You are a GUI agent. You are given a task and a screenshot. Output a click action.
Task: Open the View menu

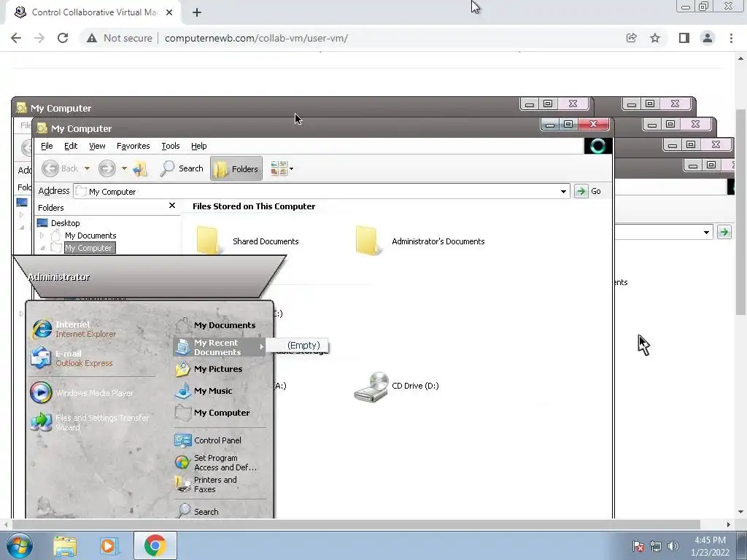(x=97, y=146)
